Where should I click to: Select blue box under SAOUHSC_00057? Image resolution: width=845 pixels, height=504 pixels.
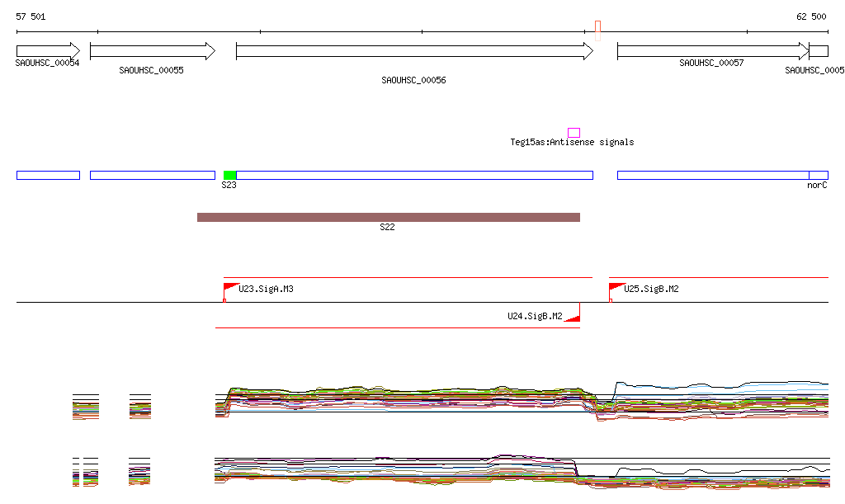pos(713,175)
